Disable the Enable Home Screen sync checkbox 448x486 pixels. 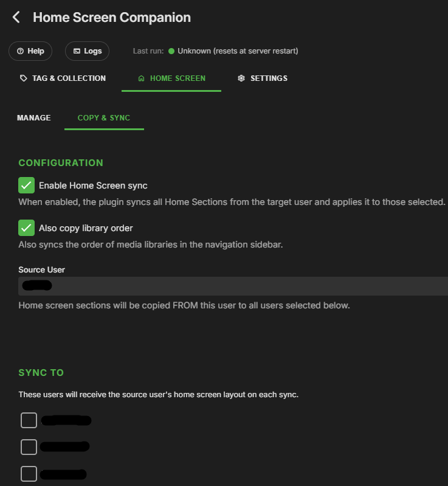[x=26, y=186]
